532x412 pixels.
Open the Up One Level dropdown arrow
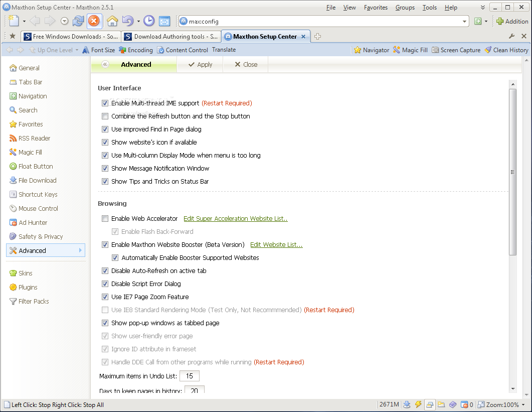[77, 50]
